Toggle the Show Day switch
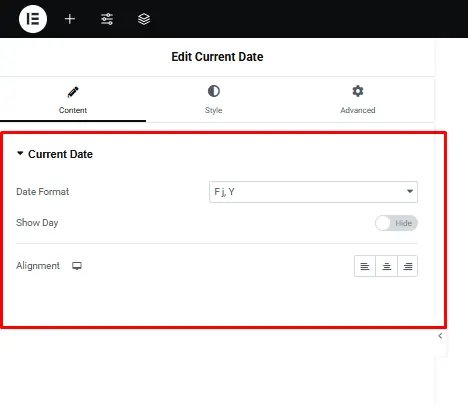Viewport: 468px width, 405px height. point(396,223)
